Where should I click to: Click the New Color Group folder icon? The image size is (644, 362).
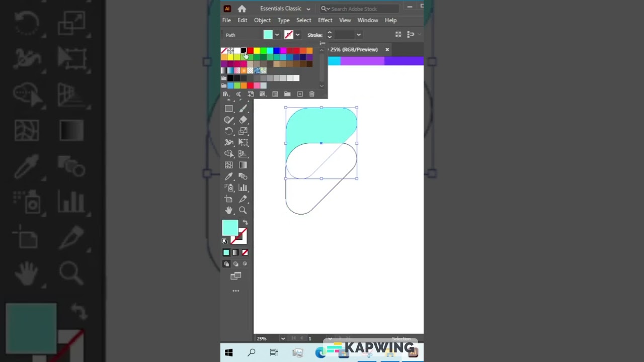coord(287,94)
